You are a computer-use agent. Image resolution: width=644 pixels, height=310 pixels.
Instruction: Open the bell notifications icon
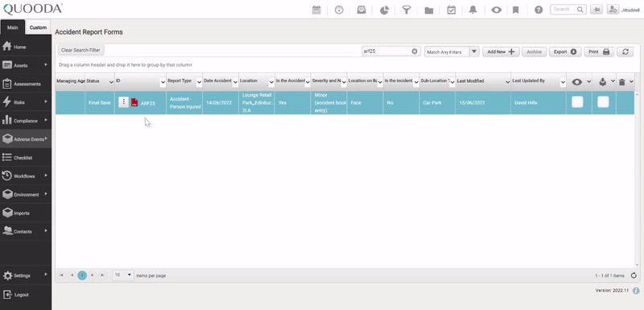[x=473, y=10]
